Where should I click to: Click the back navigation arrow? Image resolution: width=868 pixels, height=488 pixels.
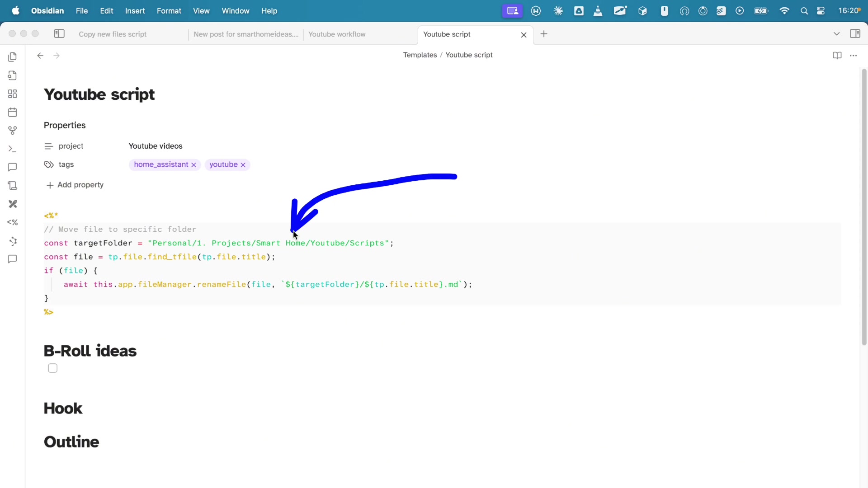(x=40, y=55)
